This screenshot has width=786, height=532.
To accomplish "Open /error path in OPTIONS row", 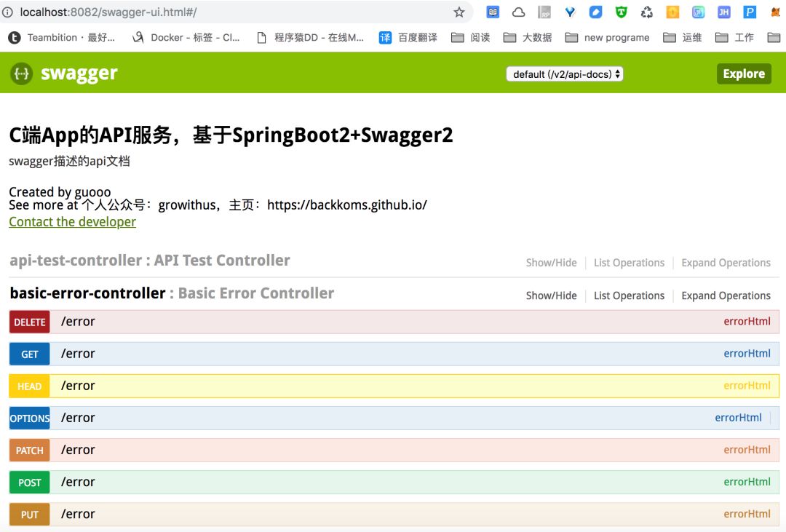I will coord(78,418).
